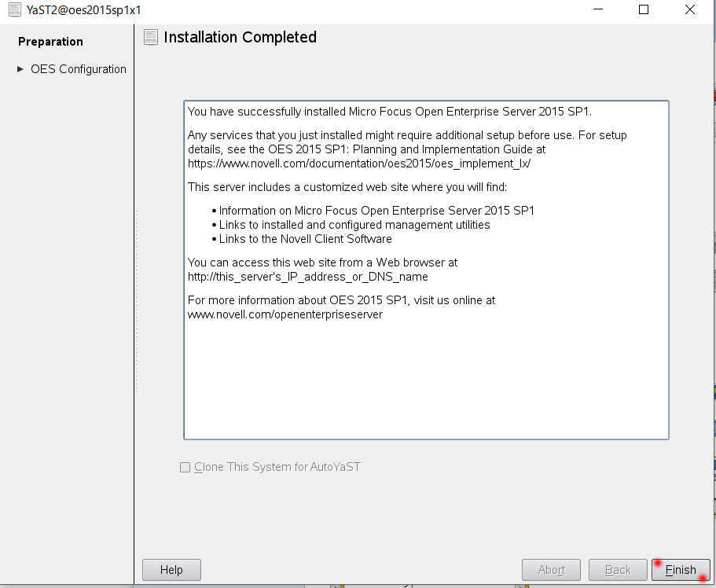Click the Installation Completed header icon
716x588 pixels.
point(151,37)
